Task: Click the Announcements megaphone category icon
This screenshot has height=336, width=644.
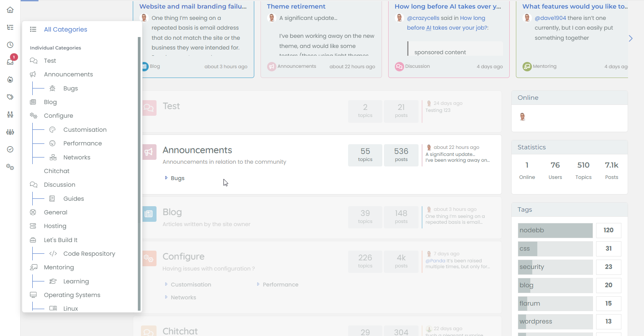Action: (149, 152)
